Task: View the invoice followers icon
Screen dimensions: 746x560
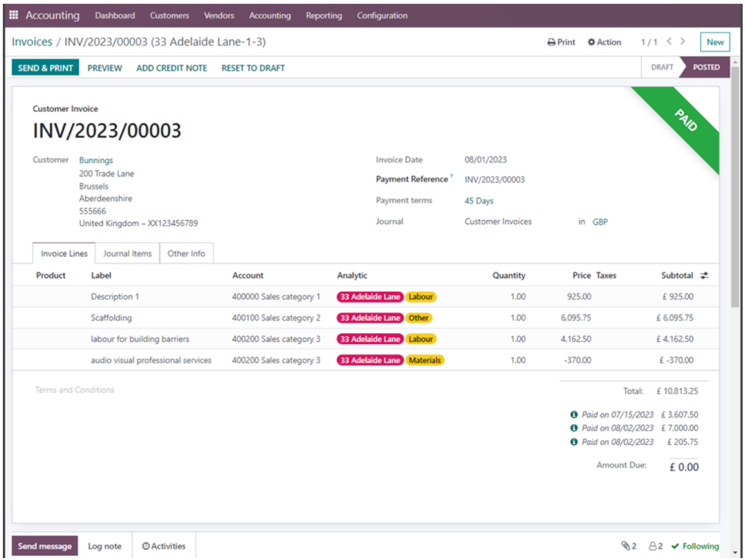Action: [654, 546]
